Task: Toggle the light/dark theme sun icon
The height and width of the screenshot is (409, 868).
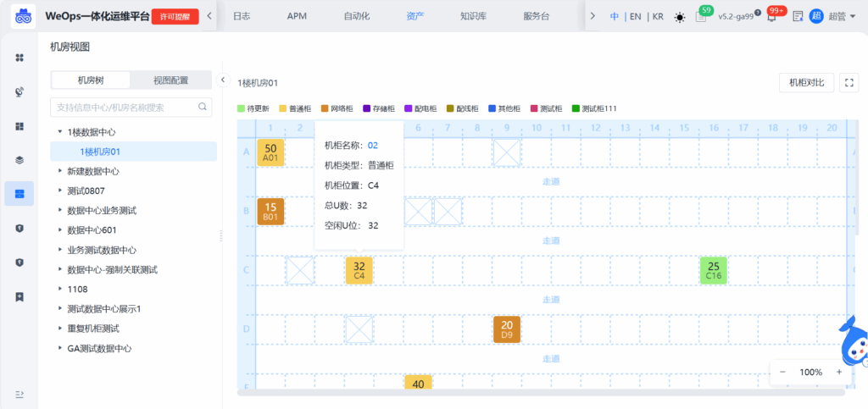Action: click(x=680, y=16)
